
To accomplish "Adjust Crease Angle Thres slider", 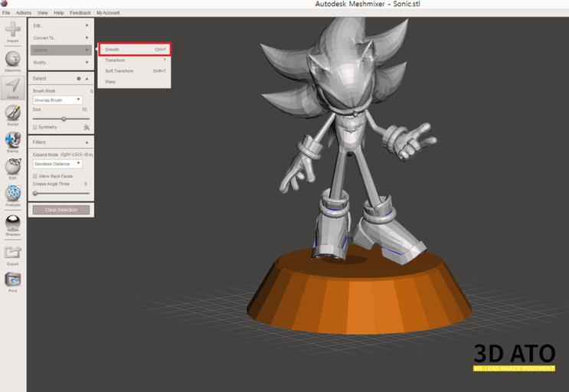I will click(61, 193).
